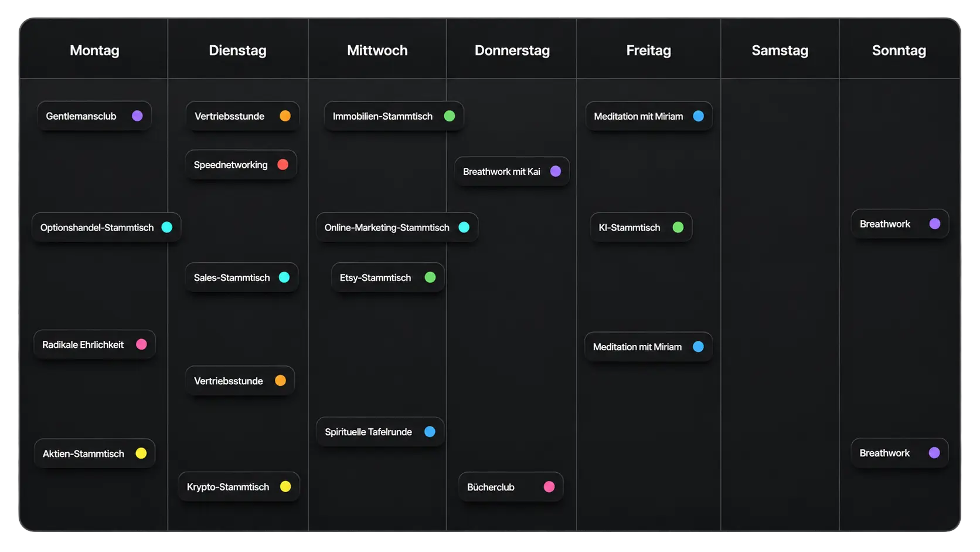
Task: Click the Samstag column header
Action: click(x=780, y=50)
